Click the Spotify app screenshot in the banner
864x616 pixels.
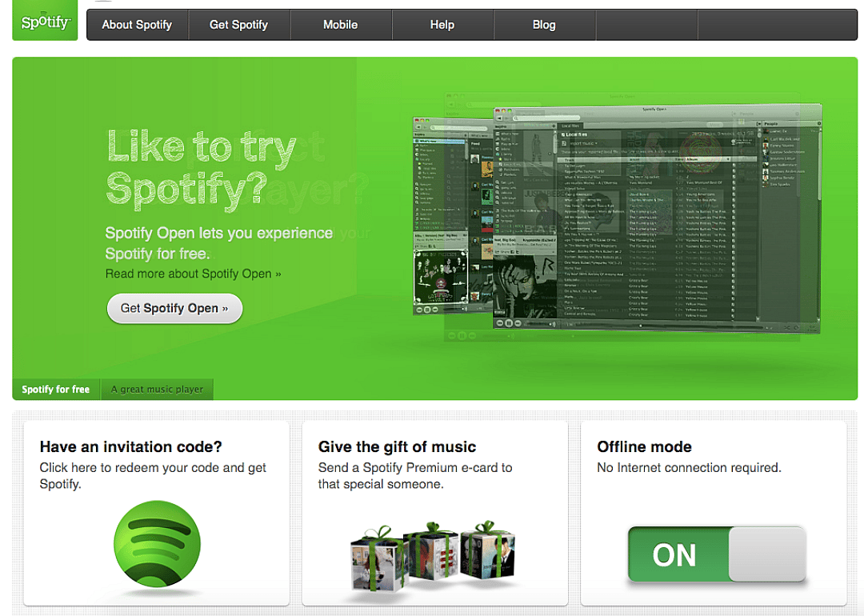[617, 218]
